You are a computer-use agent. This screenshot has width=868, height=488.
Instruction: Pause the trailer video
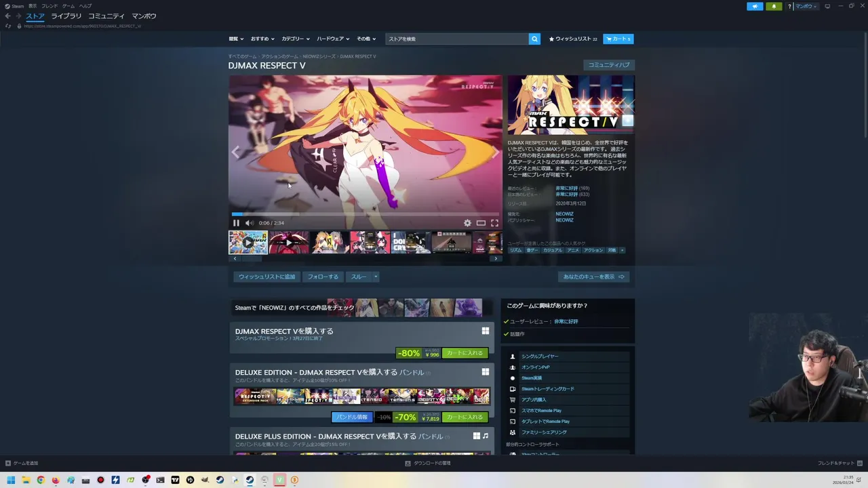point(236,223)
